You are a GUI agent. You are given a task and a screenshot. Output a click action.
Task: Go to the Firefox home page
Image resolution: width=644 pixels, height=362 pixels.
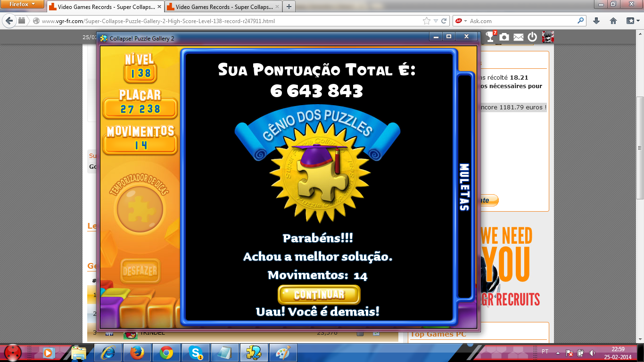[x=613, y=21]
